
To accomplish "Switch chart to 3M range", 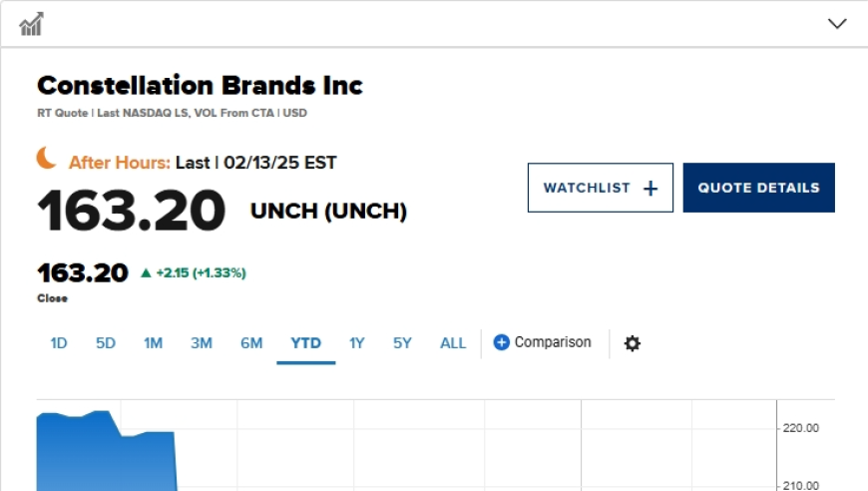I will (202, 343).
